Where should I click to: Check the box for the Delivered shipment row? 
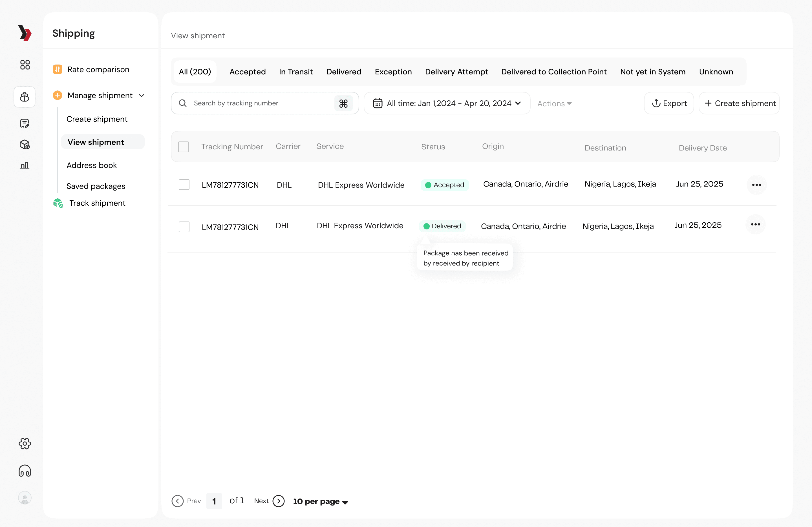pyautogui.click(x=184, y=227)
